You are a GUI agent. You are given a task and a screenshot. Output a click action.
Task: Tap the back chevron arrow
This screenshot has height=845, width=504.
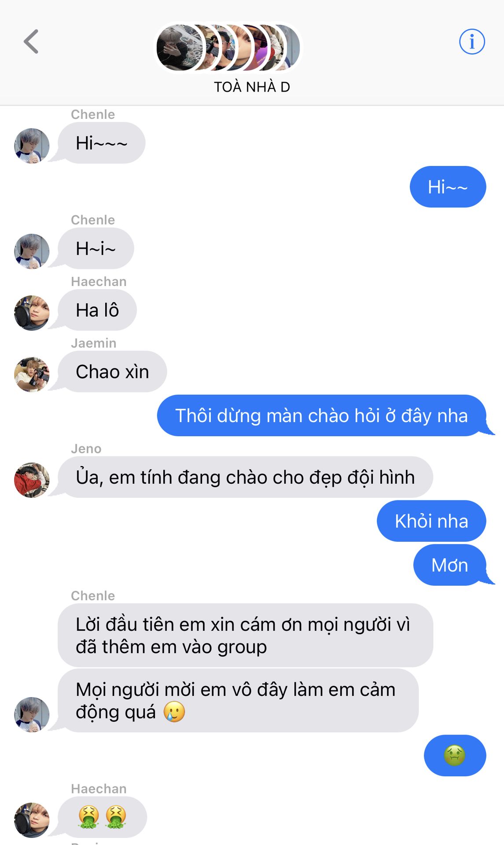(31, 42)
